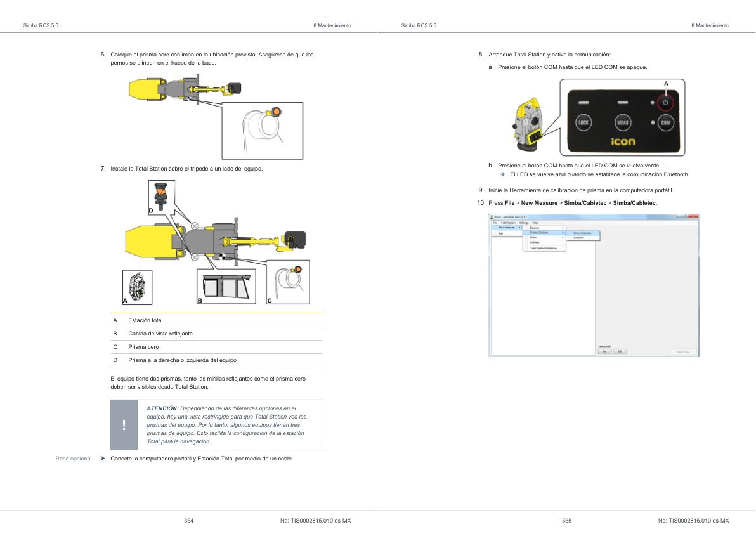Screen dimensions: 756x534
Task: Open the Total Station menu
Action: [x=507, y=223]
